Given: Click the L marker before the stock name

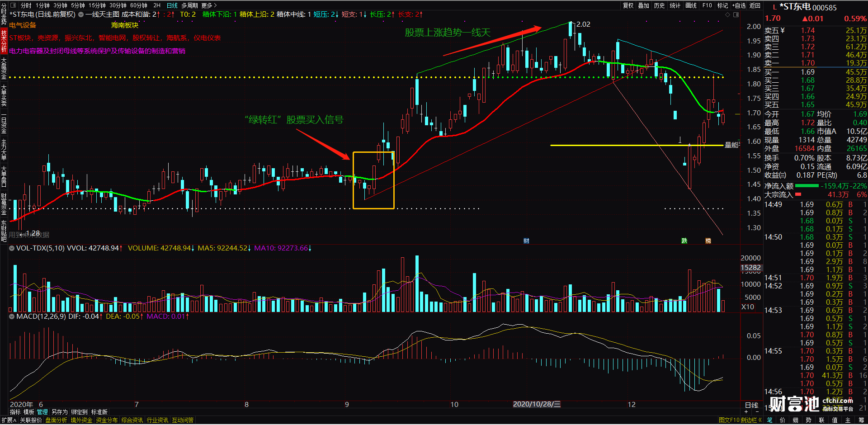Looking at the screenshot, I should click(775, 7).
